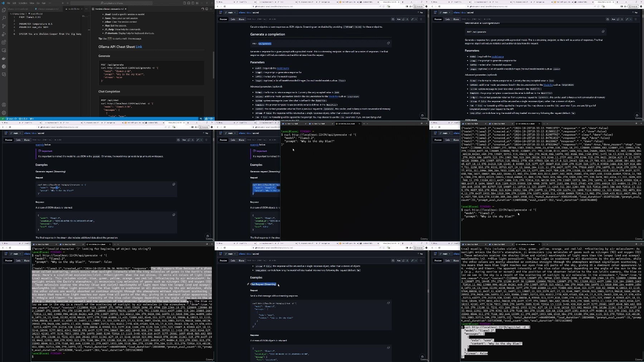This screenshot has height=362, width=644.
Task: Toggle secondary side bar in VS Code title bar
Action: [193, 3]
